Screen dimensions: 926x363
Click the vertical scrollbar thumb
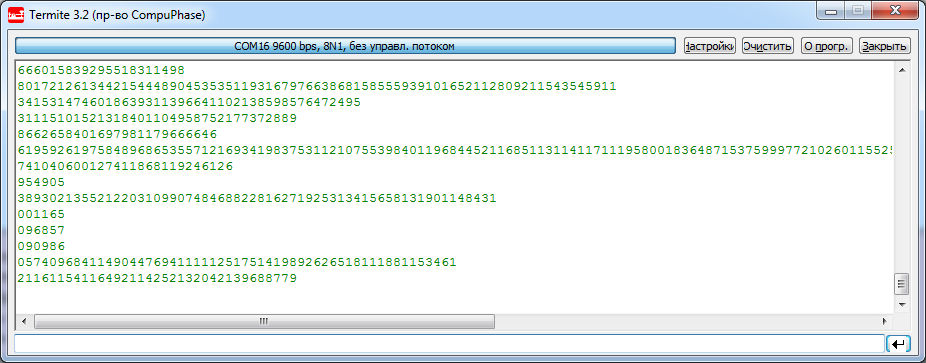point(901,283)
